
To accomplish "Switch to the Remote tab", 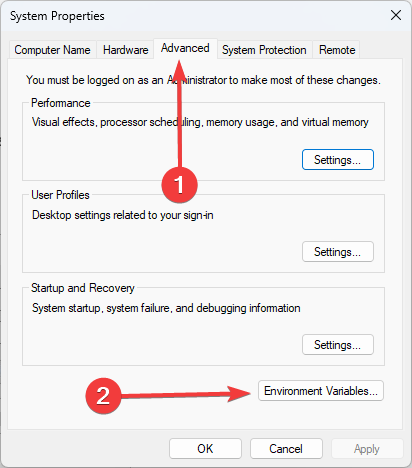I will point(337,50).
